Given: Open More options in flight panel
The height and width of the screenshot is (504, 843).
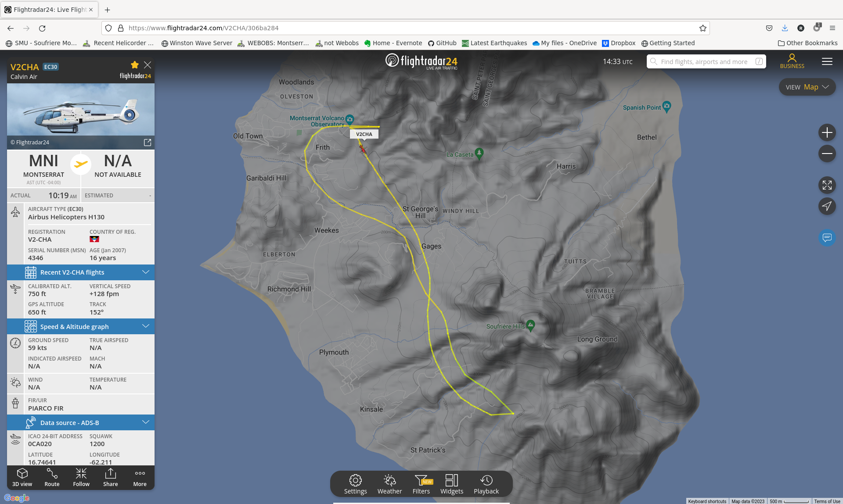Looking at the screenshot, I should pos(140,477).
